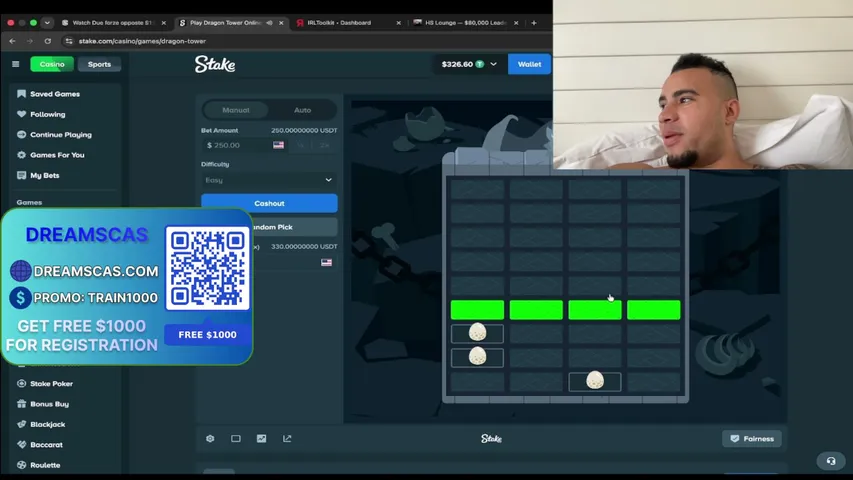Image resolution: width=853 pixels, height=480 pixels.
Task: Open a new browser tab
Action: 534,23
